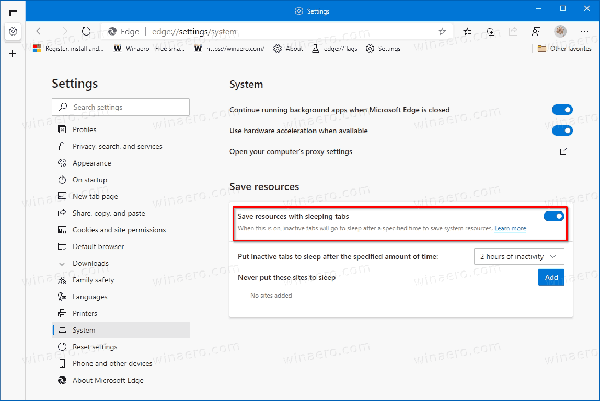Click the address bar URL edge://settings/system
600x401 pixels.
[x=194, y=31]
